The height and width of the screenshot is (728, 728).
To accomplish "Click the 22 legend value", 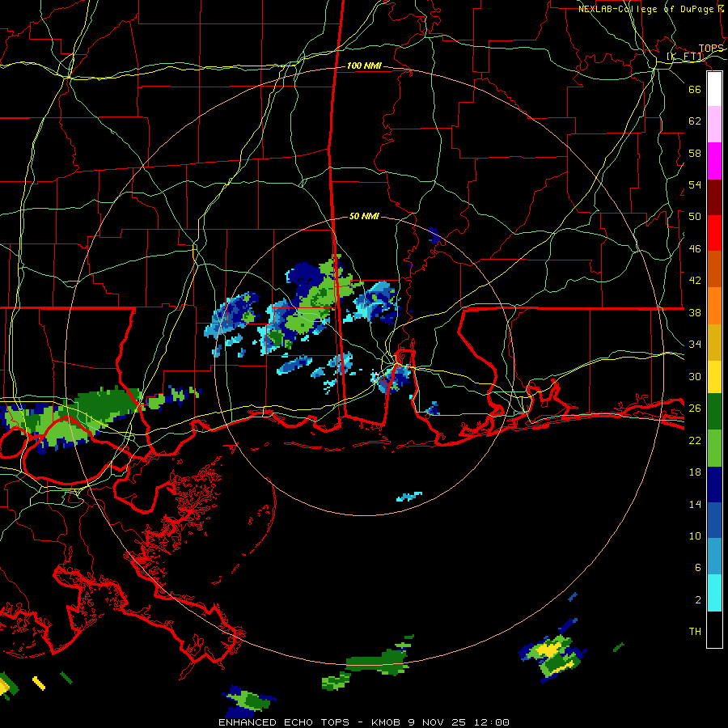I will 695,440.
